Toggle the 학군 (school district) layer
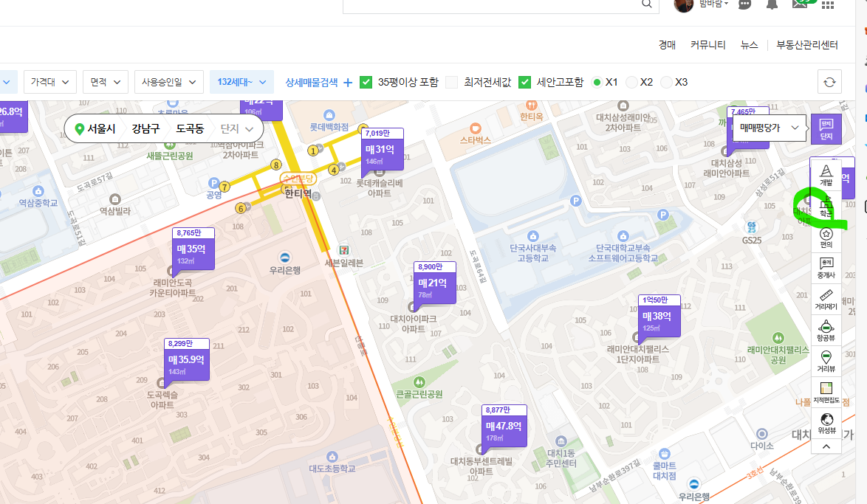The width and height of the screenshot is (867, 504). (x=826, y=206)
